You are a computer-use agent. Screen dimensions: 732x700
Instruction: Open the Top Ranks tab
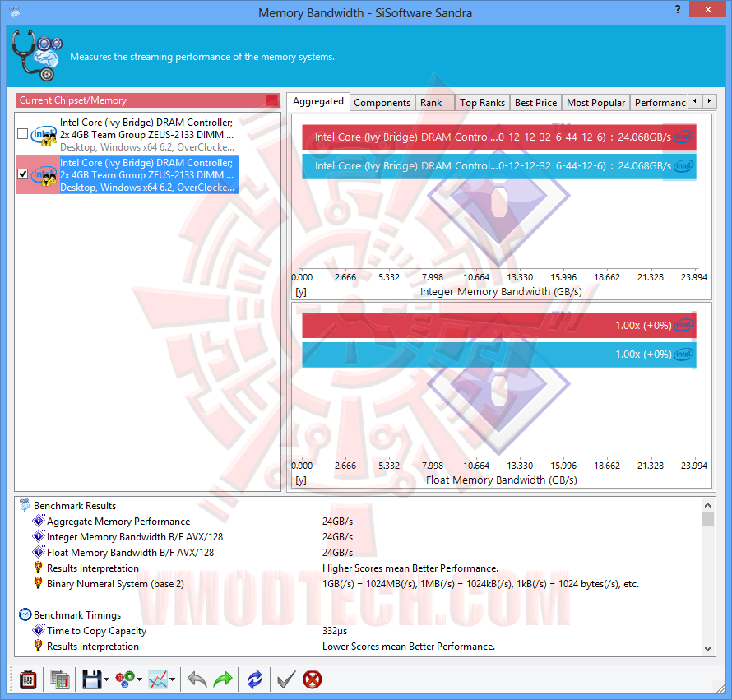point(482,103)
